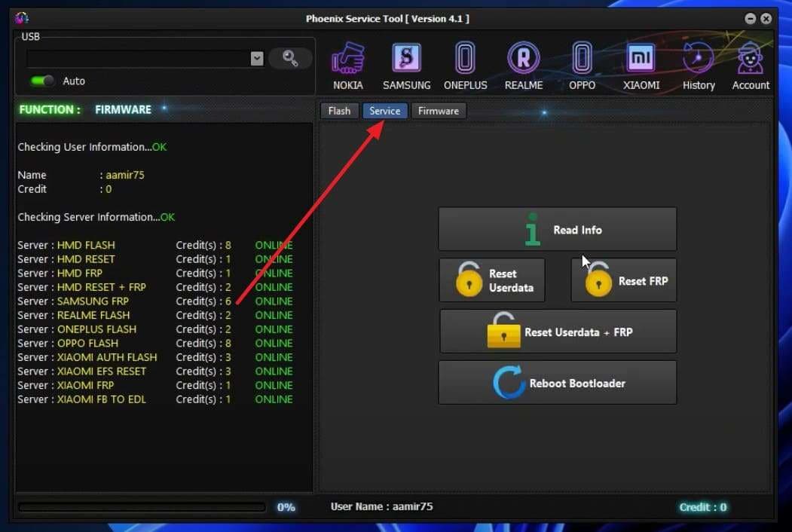
Task: Toggle the Auto USB detection switch
Action: tap(42, 81)
